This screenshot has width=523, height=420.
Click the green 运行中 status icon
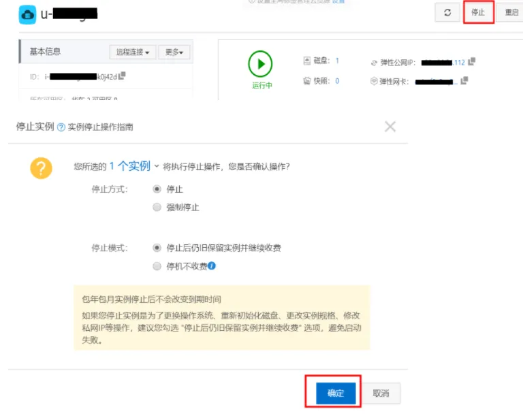tap(260, 64)
